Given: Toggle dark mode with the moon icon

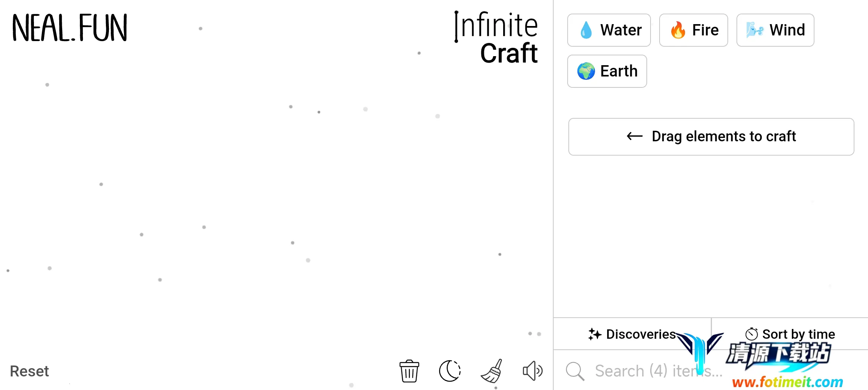Looking at the screenshot, I should [x=450, y=371].
